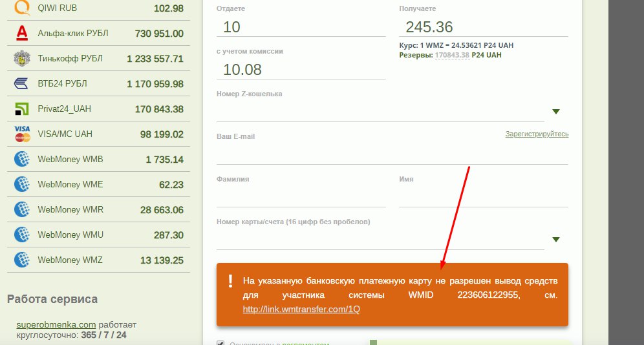Open the Зарегистрируйтесь link
Screen dimensions: 644x345
pyautogui.click(x=537, y=134)
